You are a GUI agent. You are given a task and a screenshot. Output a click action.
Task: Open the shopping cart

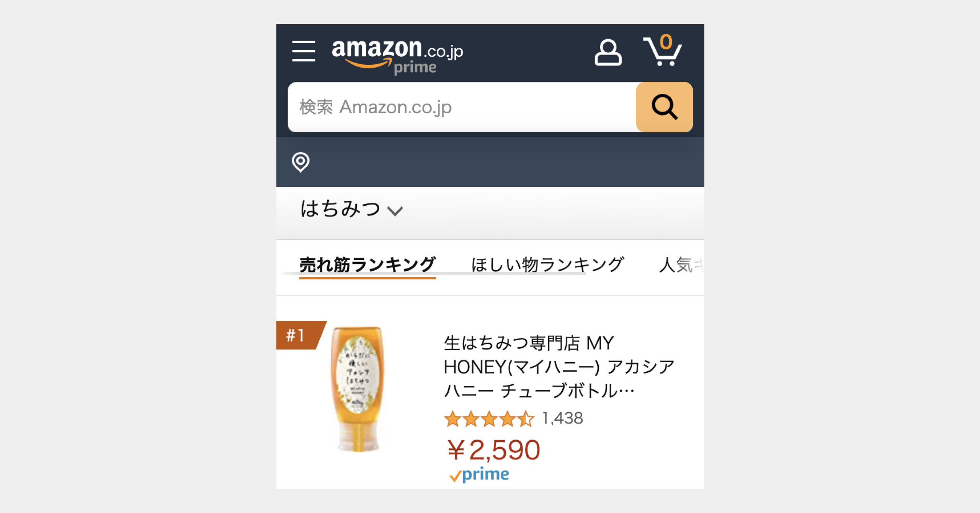point(663,51)
